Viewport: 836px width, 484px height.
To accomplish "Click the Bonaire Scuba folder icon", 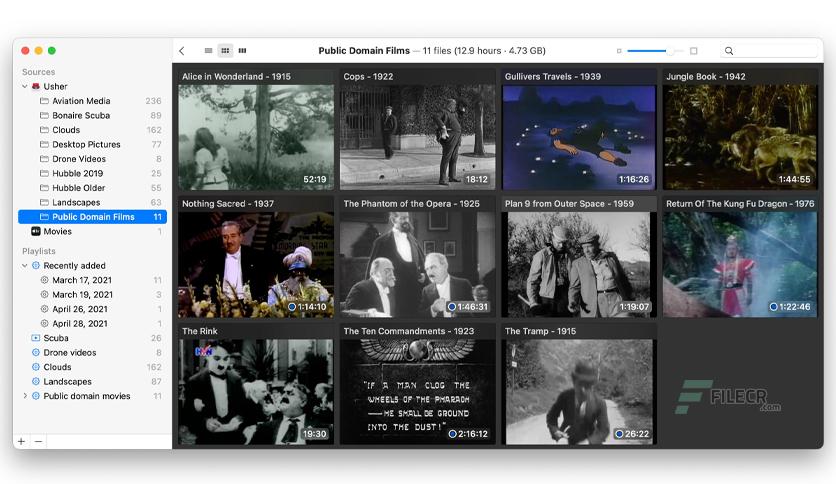I will pos(44,115).
